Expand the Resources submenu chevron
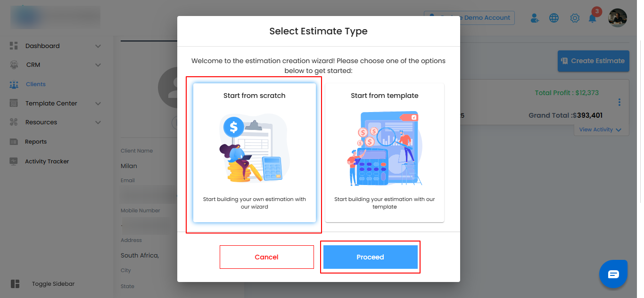This screenshot has width=644, height=298. click(98, 122)
